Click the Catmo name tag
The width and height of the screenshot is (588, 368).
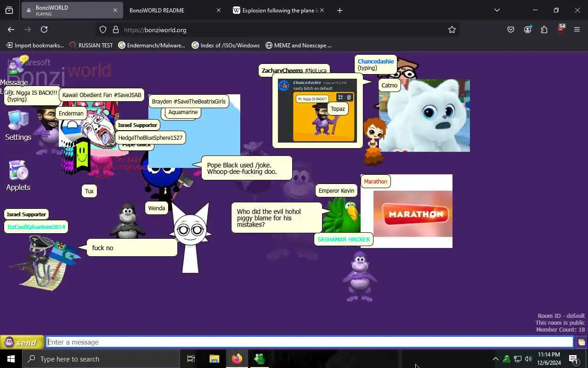pos(390,86)
